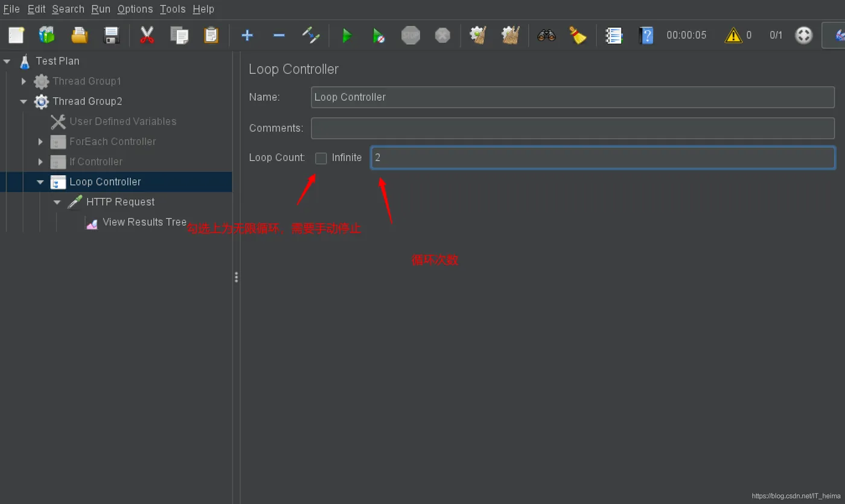Click the Stop test icon

410,35
